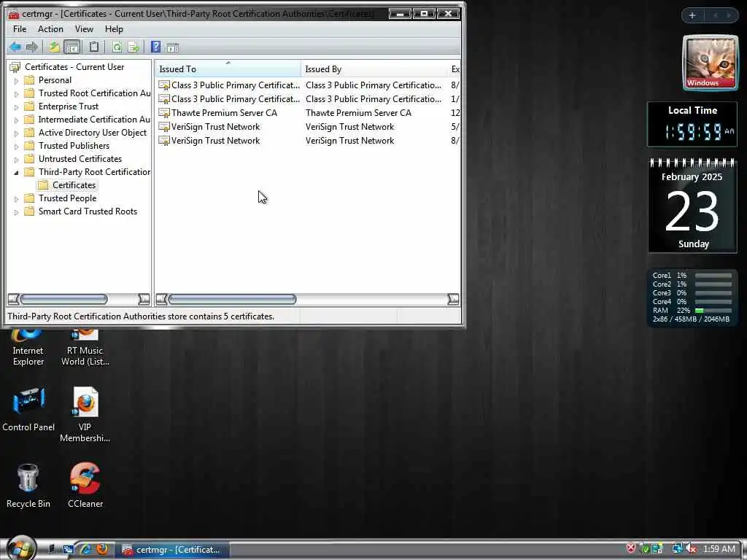The width and height of the screenshot is (747, 560).
Task: Click certmgr taskbar button
Action: pyautogui.click(x=172, y=550)
